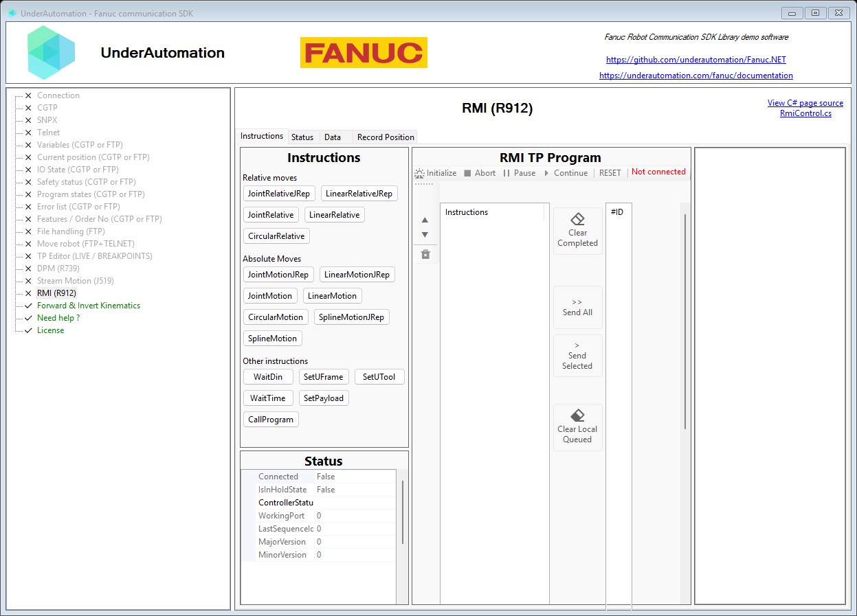Add a JointRelativeJRep instruction

point(280,194)
